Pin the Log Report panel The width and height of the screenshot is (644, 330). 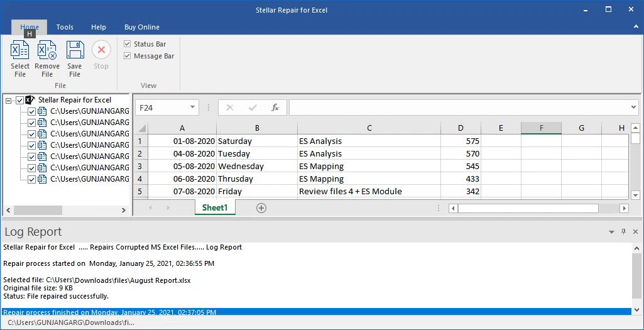point(623,232)
